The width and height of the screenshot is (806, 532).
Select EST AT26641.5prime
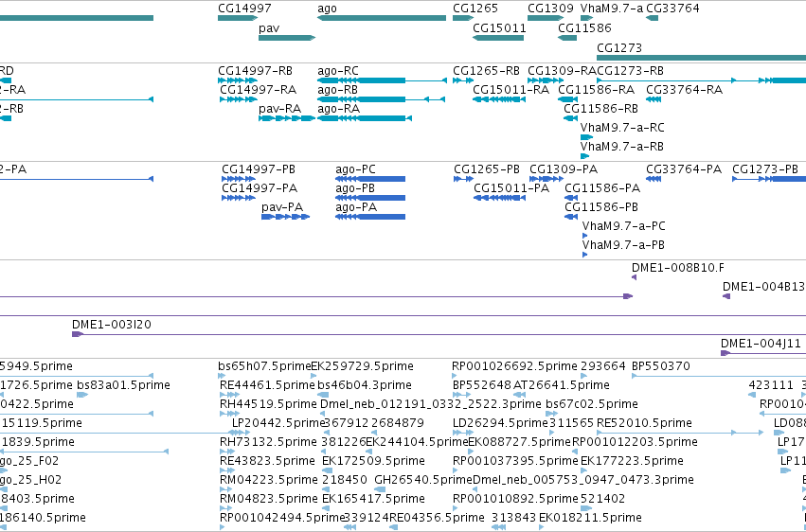click(x=519, y=396)
